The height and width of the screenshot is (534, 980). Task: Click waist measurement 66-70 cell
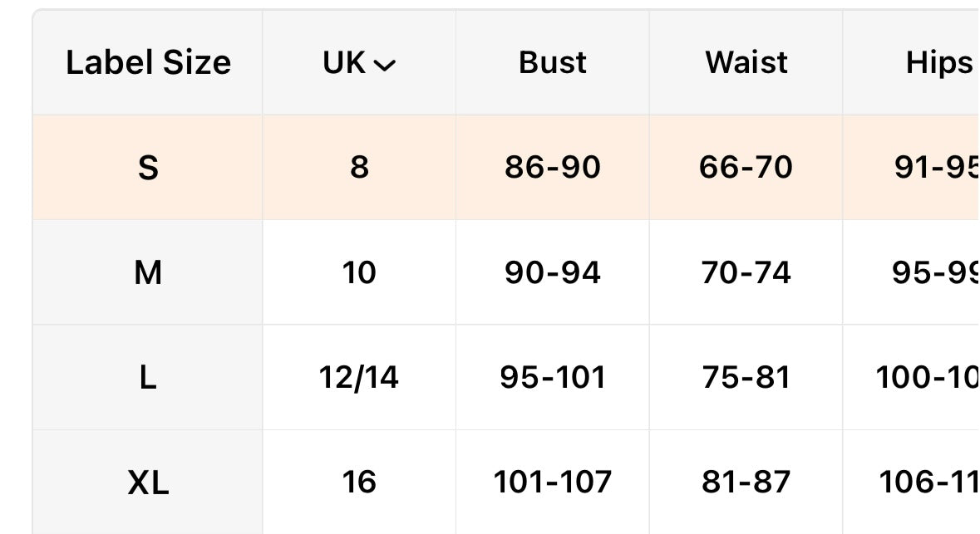tap(746, 168)
